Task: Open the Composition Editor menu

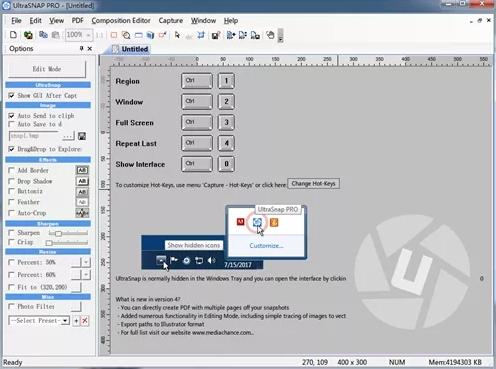Action: [x=121, y=21]
